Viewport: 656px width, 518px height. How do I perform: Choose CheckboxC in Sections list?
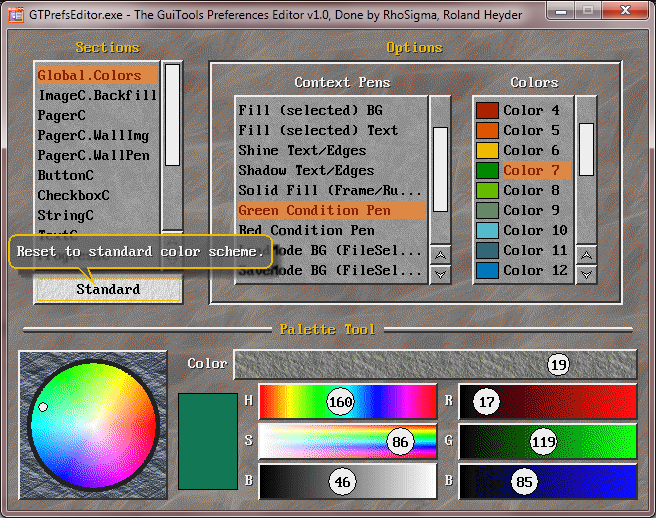pos(74,195)
